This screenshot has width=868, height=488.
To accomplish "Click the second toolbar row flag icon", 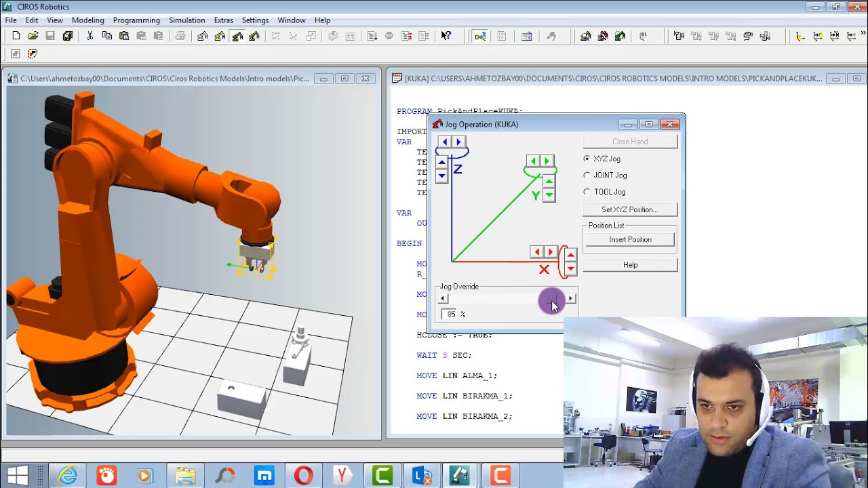I will (33, 54).
